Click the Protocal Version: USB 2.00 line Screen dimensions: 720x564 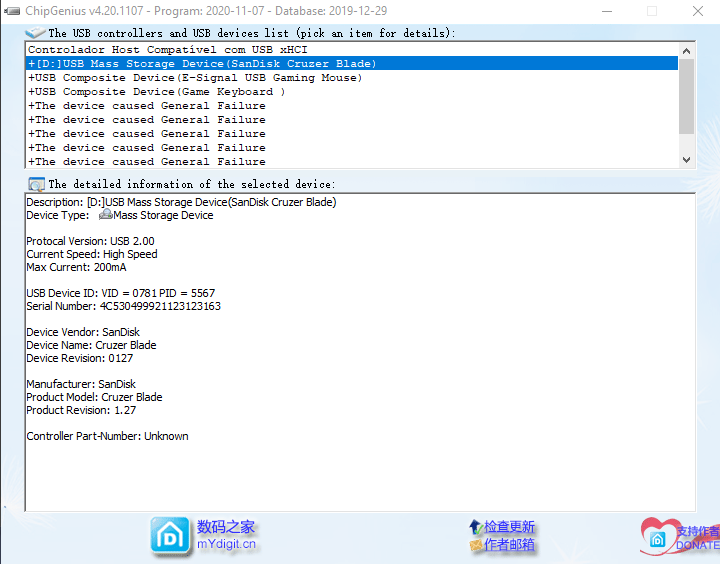tap(90, 241)
